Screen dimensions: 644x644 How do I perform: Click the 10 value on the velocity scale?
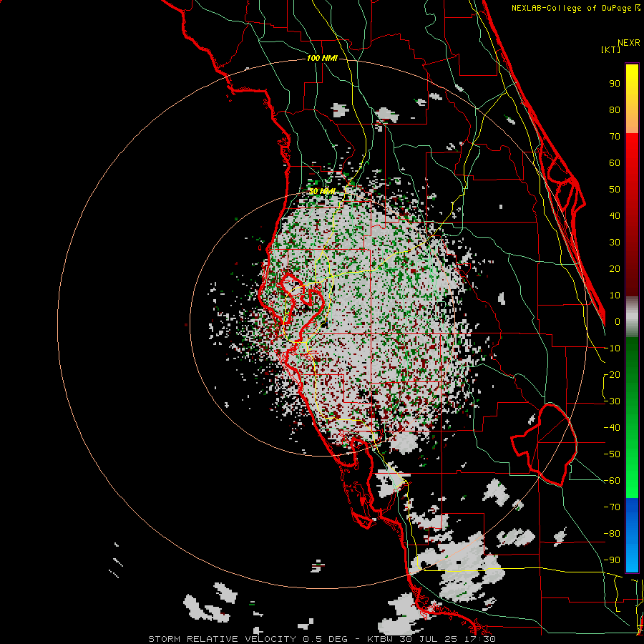615,296
